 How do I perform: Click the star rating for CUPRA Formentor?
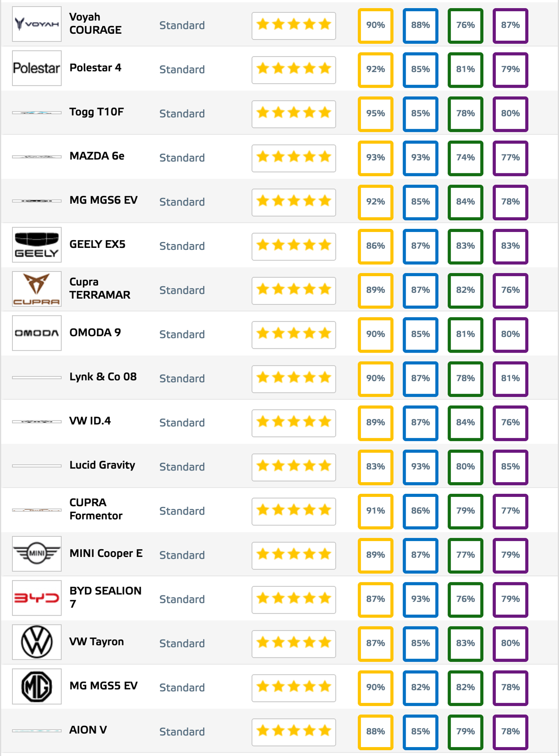293,511
